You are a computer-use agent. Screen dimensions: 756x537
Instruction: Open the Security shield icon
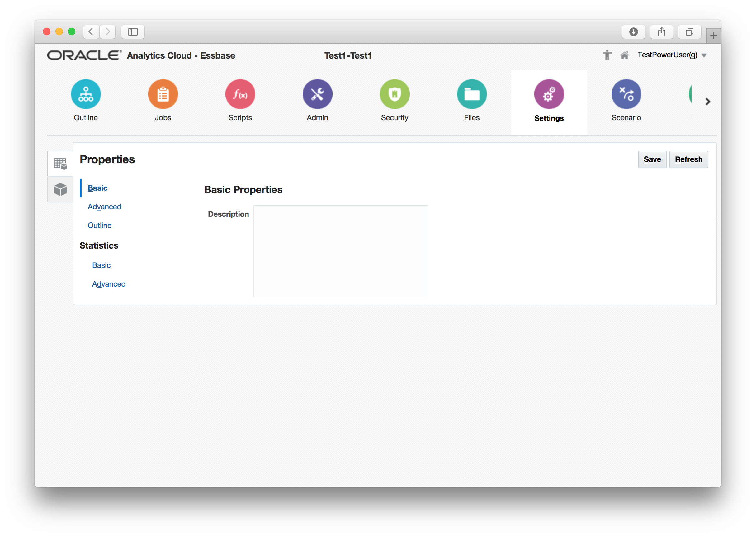[395, 94]
